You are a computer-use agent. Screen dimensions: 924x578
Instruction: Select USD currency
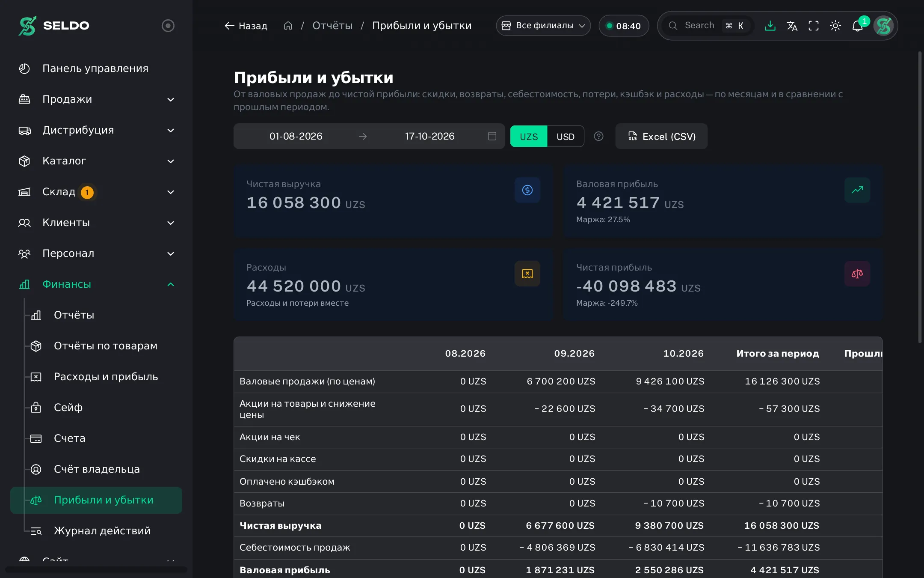pos(566,137)
